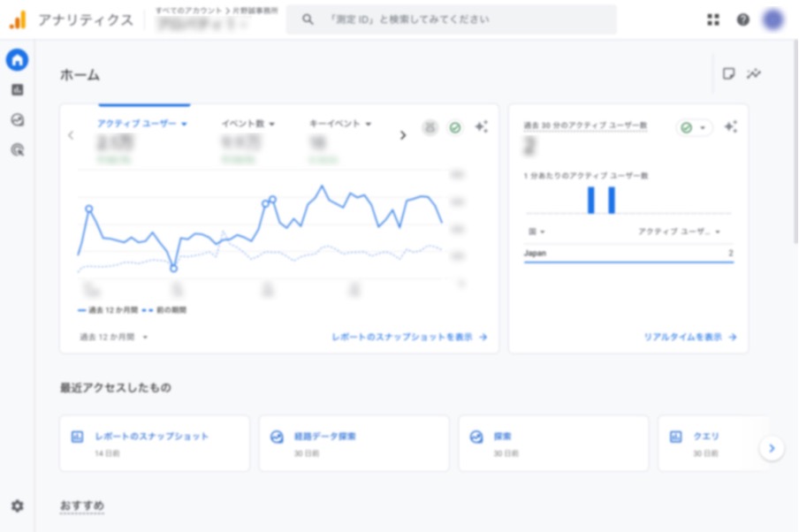799x532 pixels.
Task: Open the Admin settings gear icon
Action: pyautogui.click(x=17, y=506)
